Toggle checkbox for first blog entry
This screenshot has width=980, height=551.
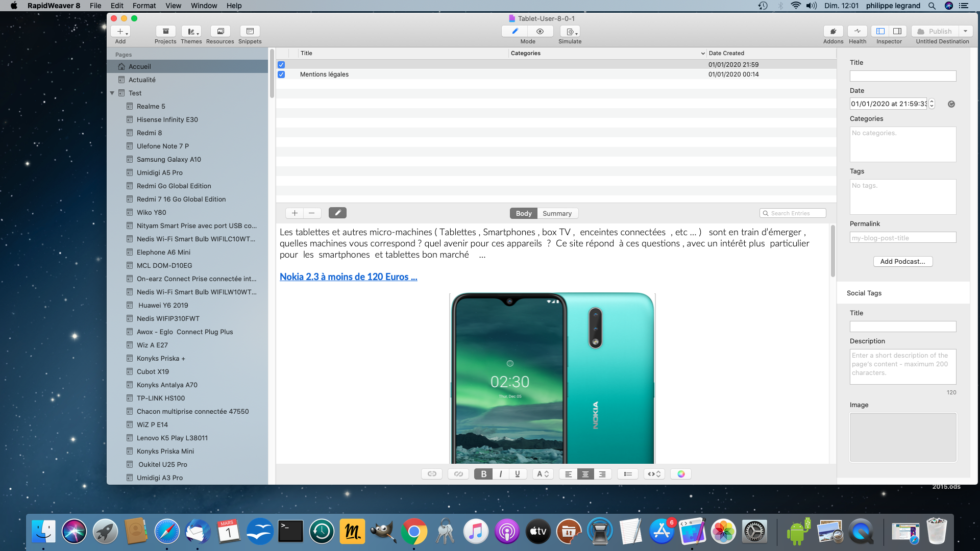click(x=281, y=64)
